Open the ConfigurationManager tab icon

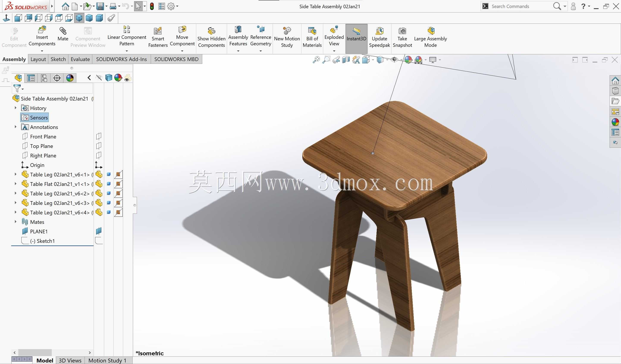44,78
